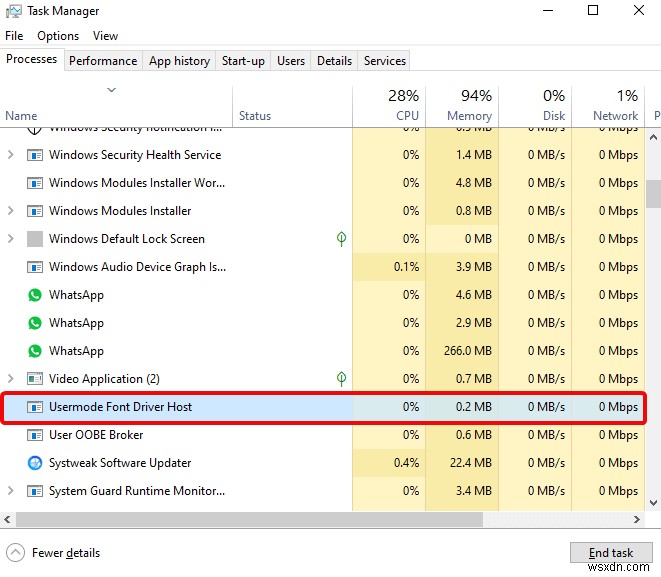Click the horizontal scrollbar right arrow

(637, 519)
